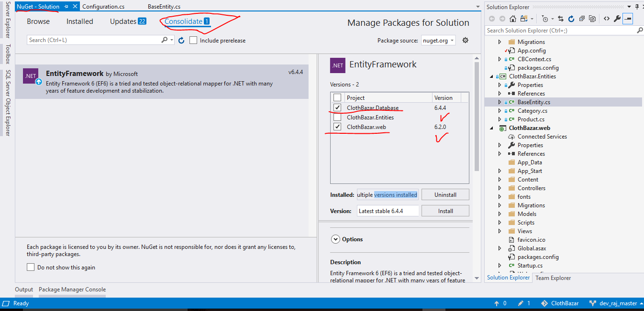The image size is (644, 311).
Task: Check the ClothBazar.Entities project checkbox
Action: coord(338,118)
